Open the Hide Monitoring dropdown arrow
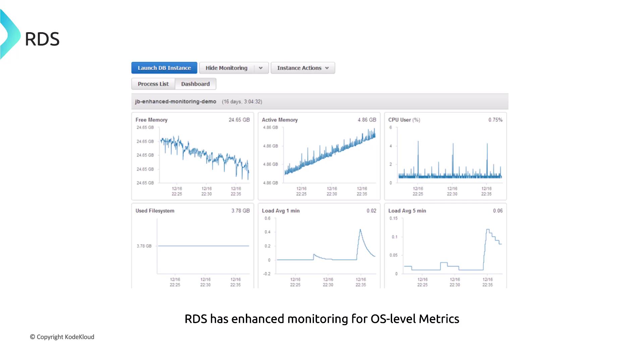Screen dimensions: 644x362 pyautogui.click(x=261, y=68)
